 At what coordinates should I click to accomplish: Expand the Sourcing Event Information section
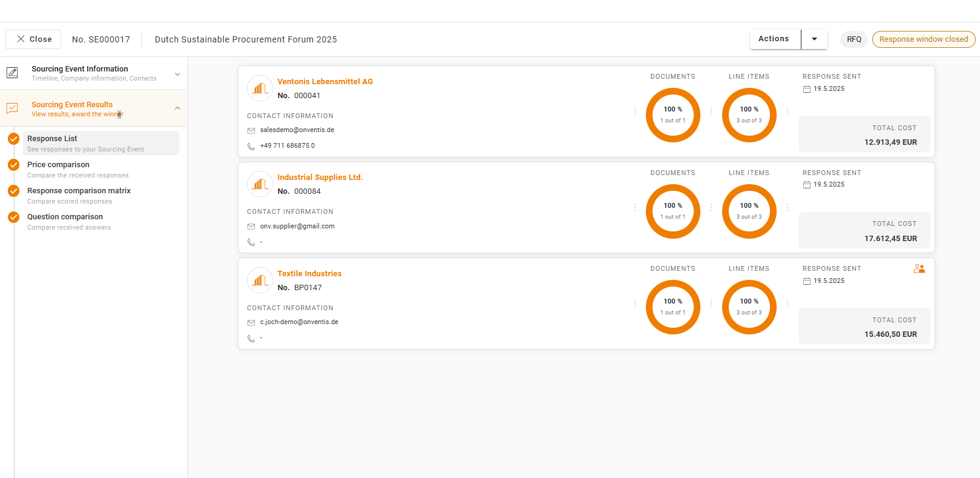point(177,74)
